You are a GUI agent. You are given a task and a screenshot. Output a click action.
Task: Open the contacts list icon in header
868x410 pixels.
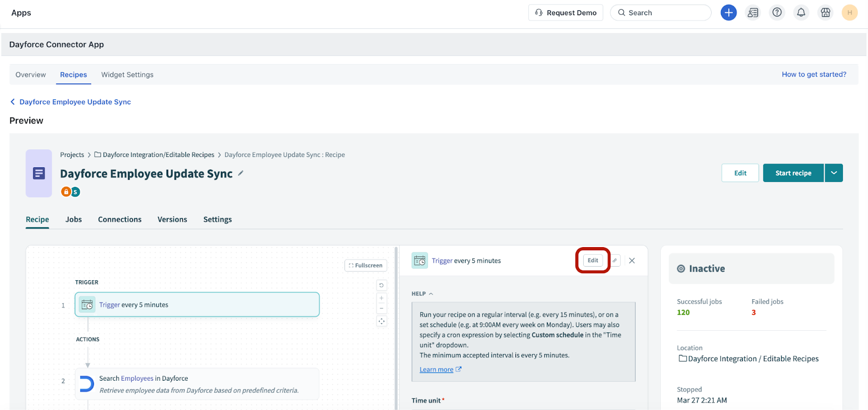click(x=753, y=12)
